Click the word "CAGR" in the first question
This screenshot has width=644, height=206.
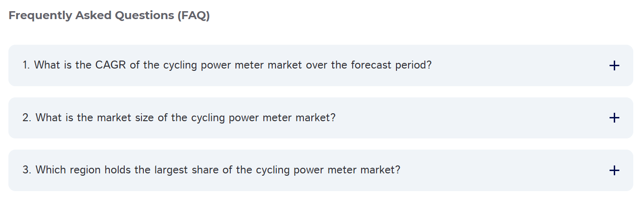point(111,65)
